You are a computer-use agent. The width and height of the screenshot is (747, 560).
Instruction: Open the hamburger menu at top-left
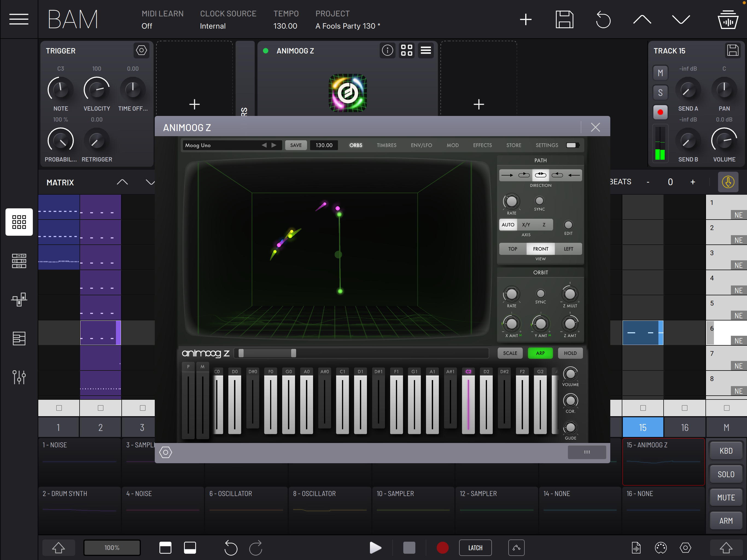point(19,19)
